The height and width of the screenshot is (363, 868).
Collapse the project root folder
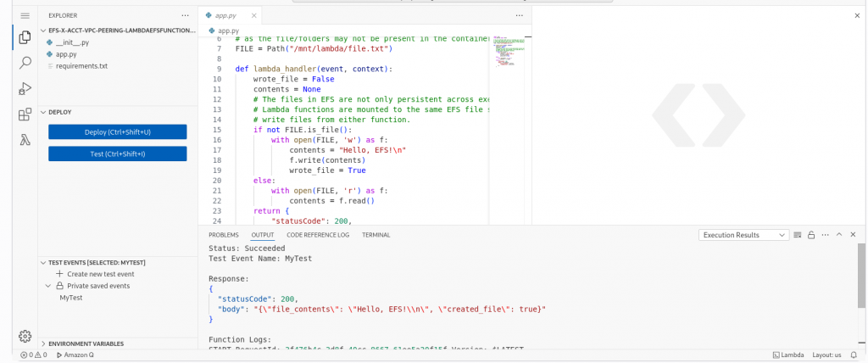click(x=44, y=31)
